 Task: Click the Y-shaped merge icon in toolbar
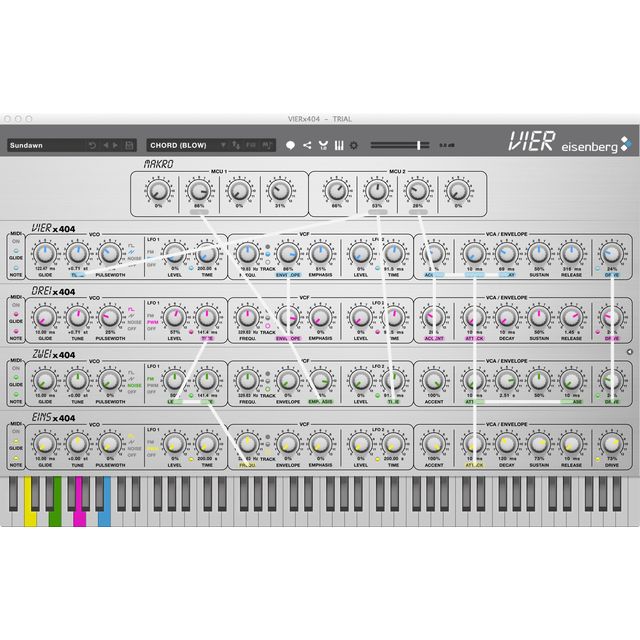pyautogui.click(x=323, y=145)
